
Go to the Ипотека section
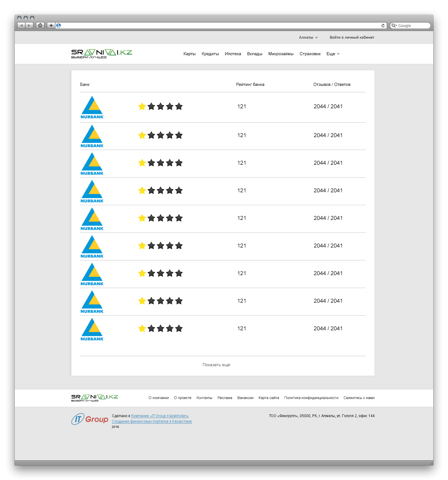[x=233, y=54]
